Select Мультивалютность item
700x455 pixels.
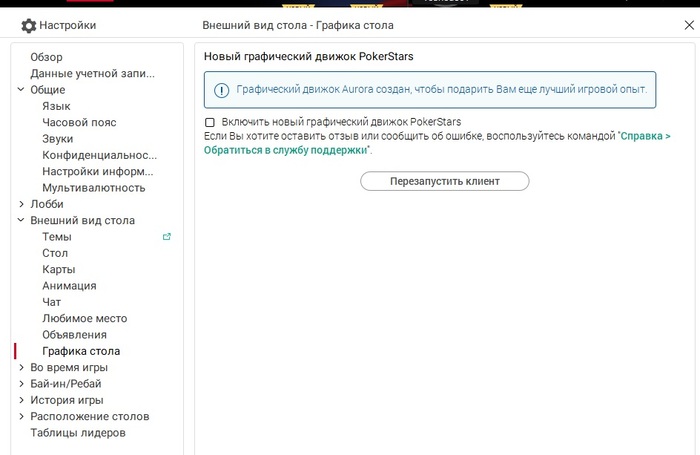tap(94, 188)
